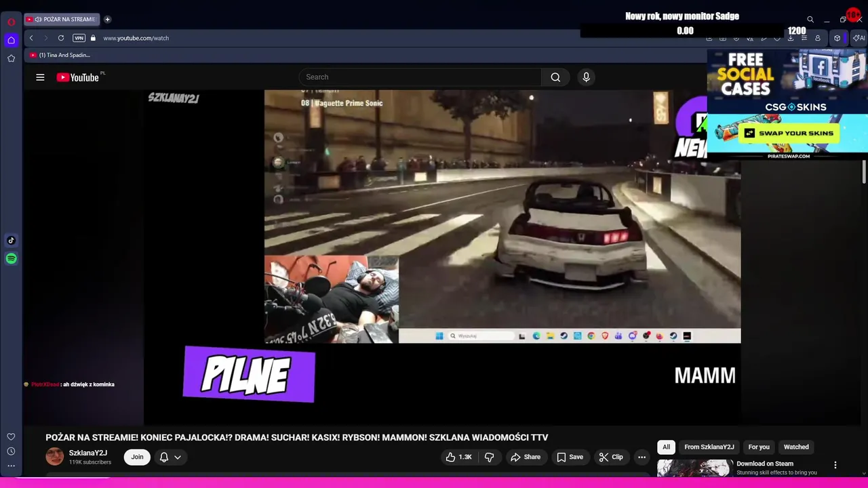Click the 119K subscribers text
This screenshot has height=488, width=868.
click(90, 462)
